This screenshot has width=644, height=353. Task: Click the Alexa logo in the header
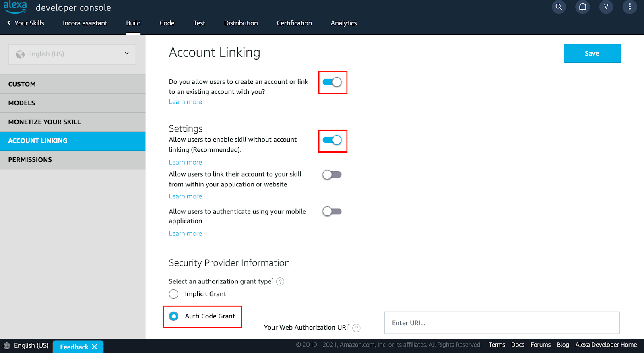pos(15,7)
